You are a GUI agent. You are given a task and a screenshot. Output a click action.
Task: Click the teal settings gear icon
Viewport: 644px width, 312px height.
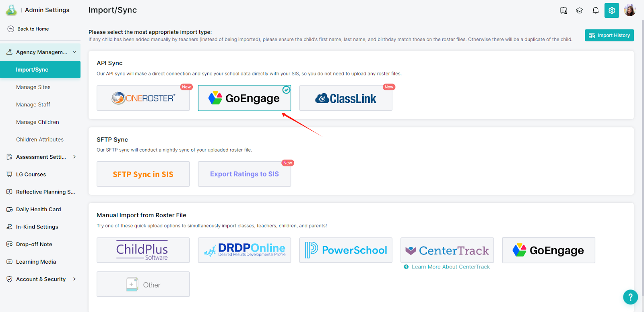coord(612,10)
